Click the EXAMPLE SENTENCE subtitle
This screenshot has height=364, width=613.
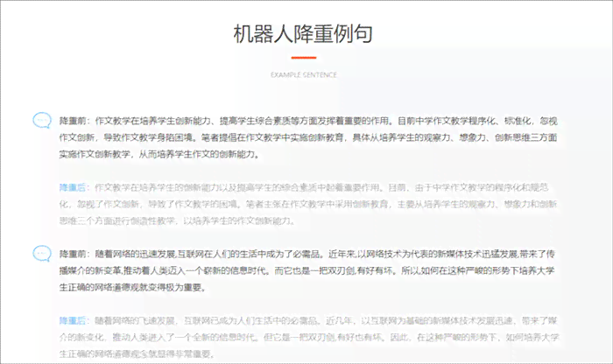[x=303, y=74]
